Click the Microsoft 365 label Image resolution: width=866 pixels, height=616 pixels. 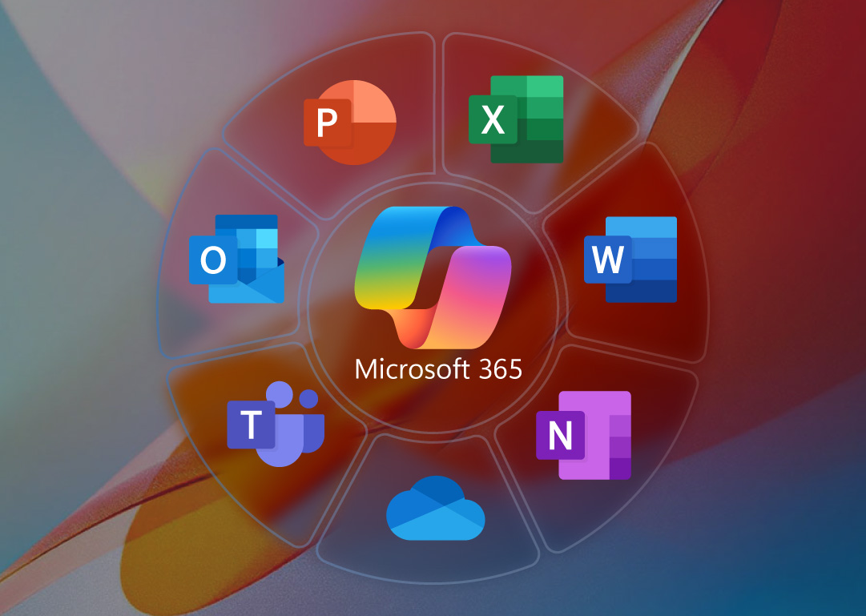point(438,369)
